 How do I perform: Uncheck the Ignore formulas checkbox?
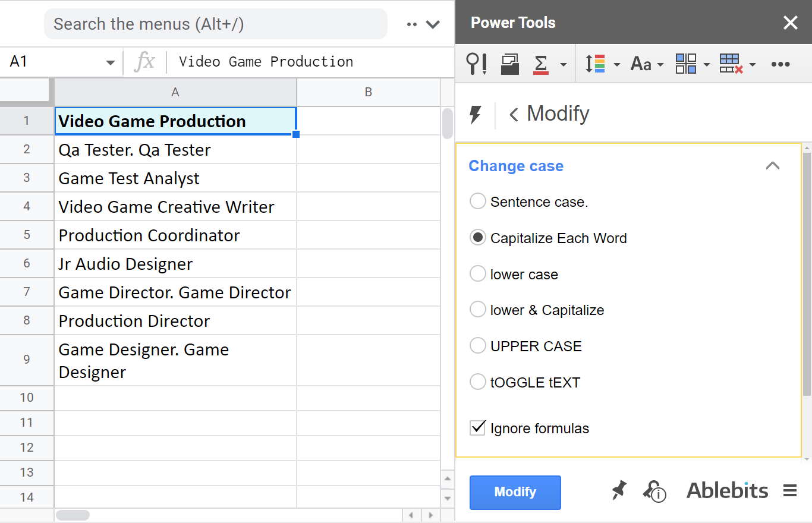[477, 428]
